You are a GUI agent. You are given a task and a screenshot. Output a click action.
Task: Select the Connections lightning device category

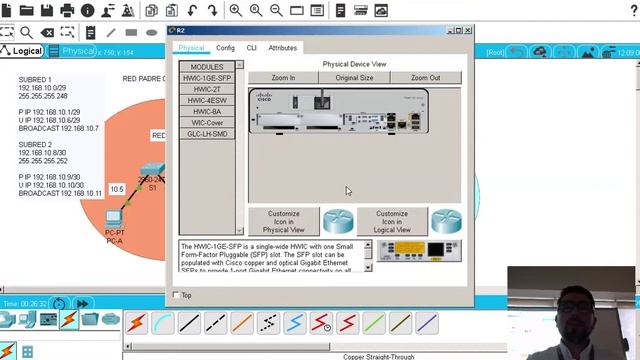[69, 319]
